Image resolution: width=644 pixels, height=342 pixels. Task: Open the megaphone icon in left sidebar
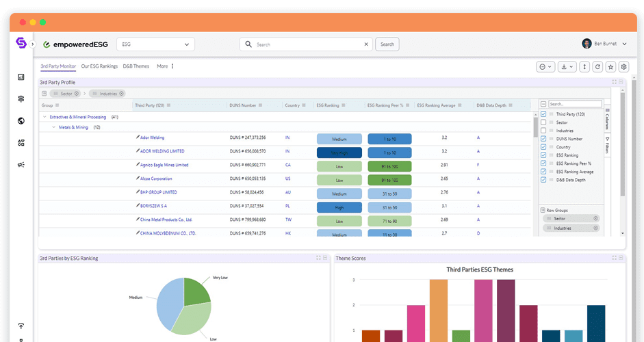21,165
